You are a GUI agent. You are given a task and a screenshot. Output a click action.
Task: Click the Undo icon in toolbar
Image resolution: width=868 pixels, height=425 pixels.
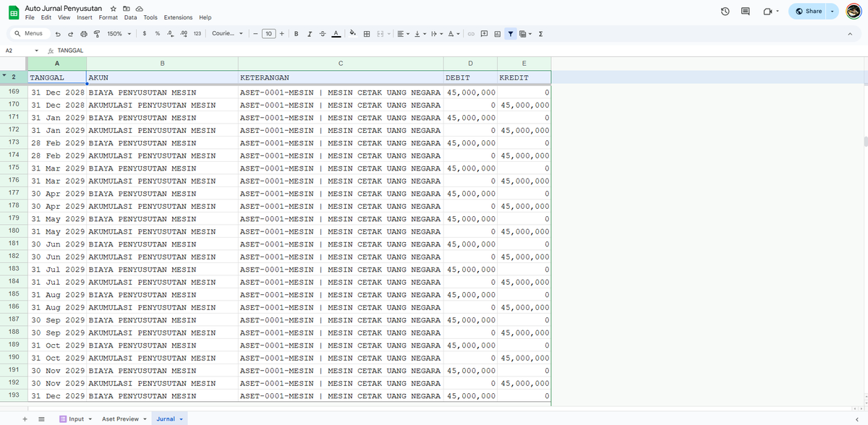point(58,33)
